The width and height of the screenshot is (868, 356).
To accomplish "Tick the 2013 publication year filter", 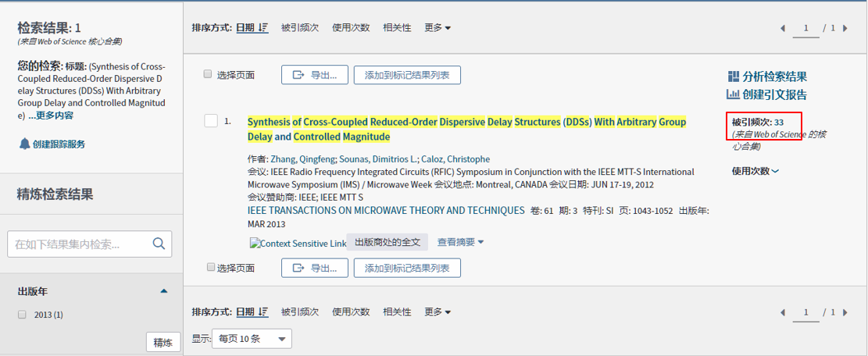I will pyautogui.click(x=23, y=315).
